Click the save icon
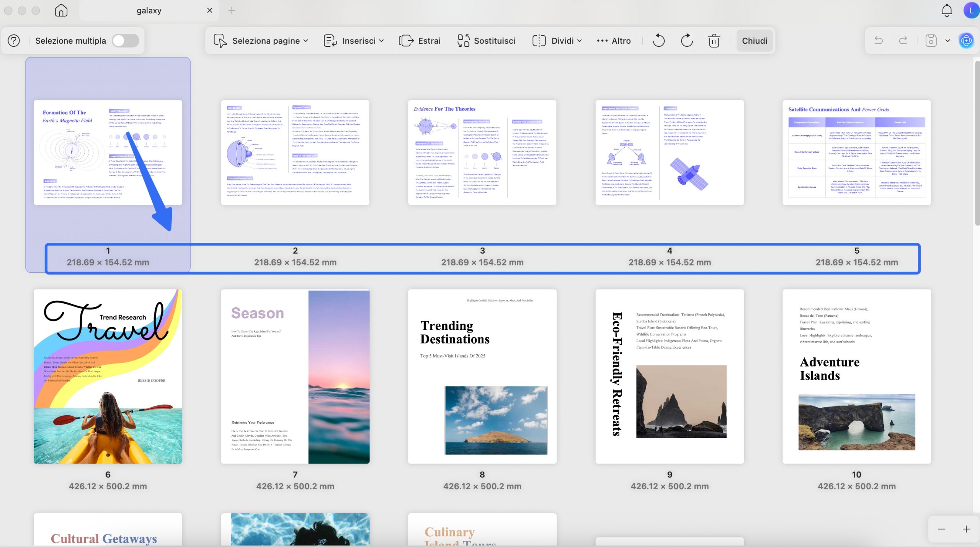The width and height of the screenshot is (980, 547). click(931, 41)
